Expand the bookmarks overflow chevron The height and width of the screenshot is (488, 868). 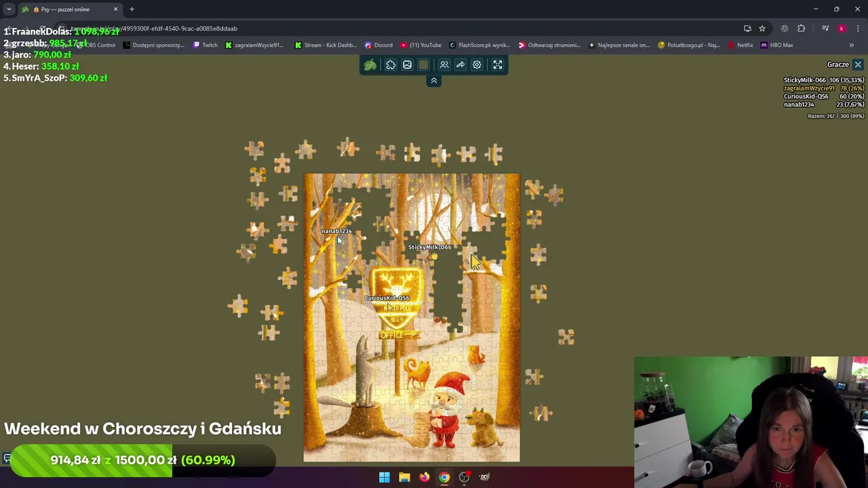click(852, 45)
